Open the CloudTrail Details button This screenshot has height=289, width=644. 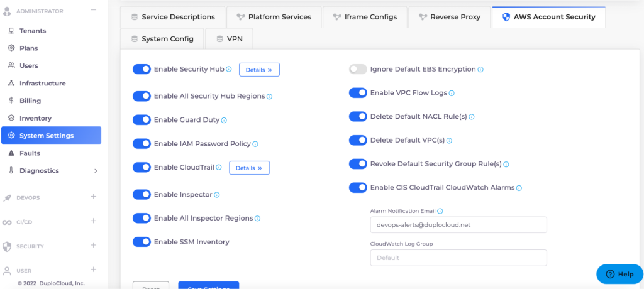pyautogui.click(x=249, y=168)
